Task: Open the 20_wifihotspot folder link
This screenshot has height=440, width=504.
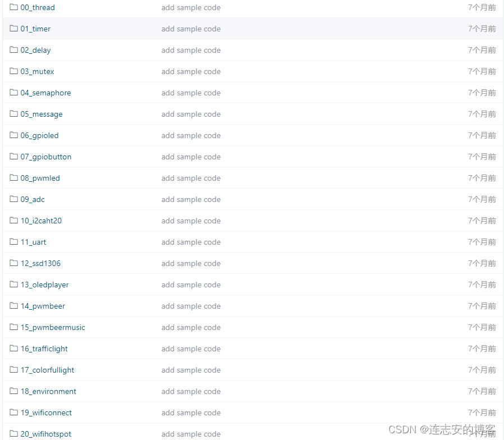Action: tap(45, 434)
